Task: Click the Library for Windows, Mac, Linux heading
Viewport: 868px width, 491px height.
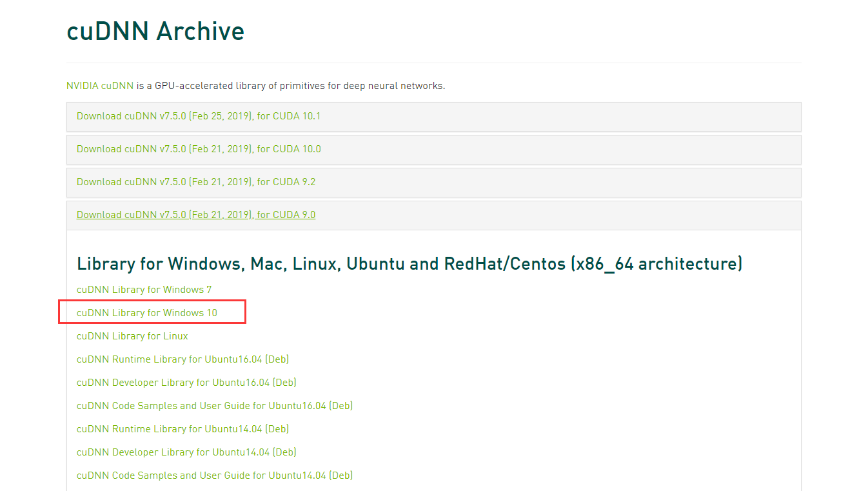Action: pos(409,264)
